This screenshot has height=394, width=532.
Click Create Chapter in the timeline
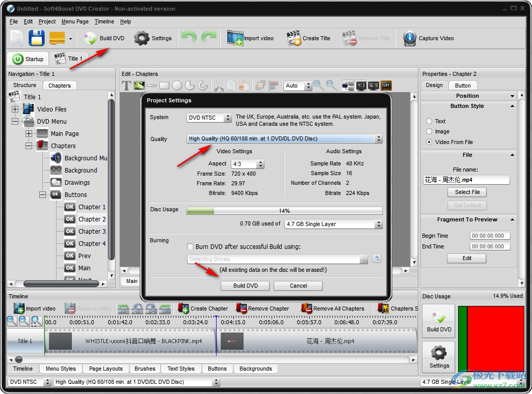(x=203, y=308)
